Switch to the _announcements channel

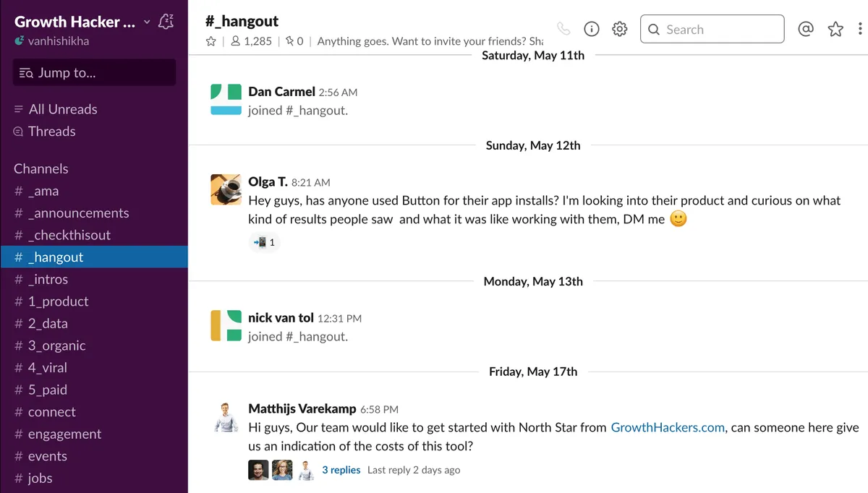78,213
